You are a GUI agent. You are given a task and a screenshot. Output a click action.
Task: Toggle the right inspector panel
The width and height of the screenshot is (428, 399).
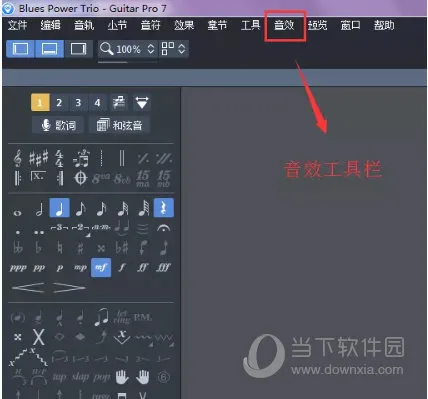(78, 49)
